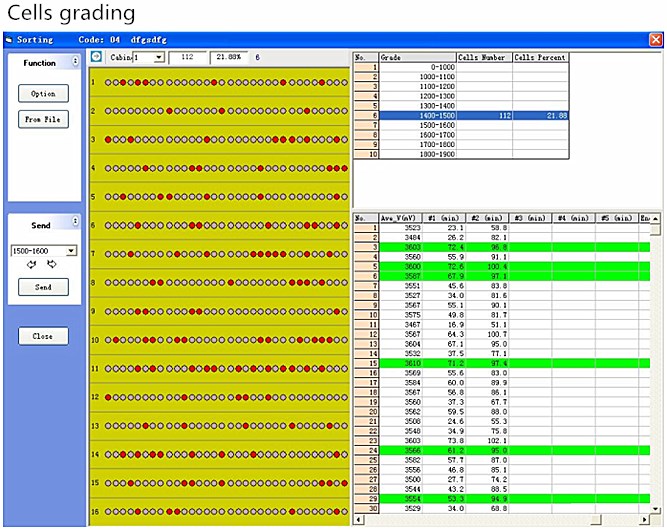
Task: Collapse the Function panel chevron
Action: point(75,62)
